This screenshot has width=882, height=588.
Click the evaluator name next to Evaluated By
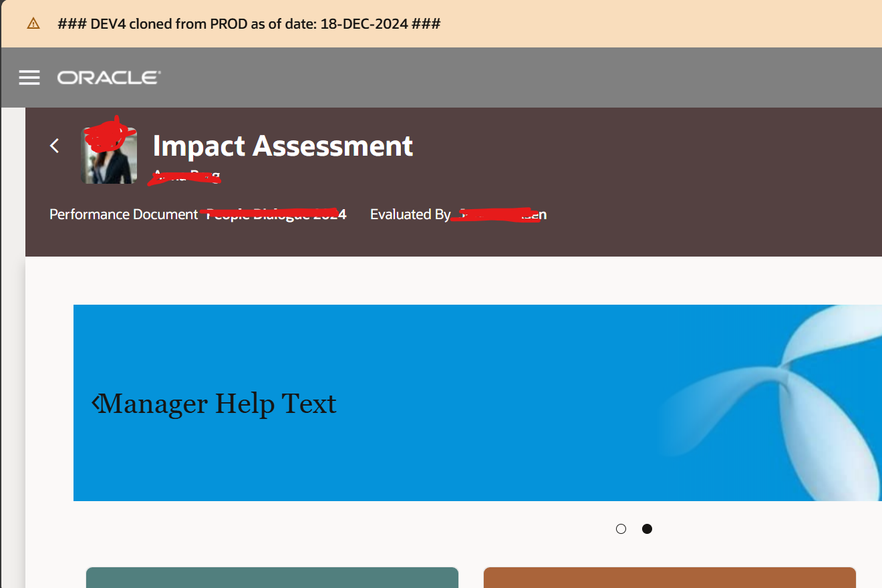[500, 214]
